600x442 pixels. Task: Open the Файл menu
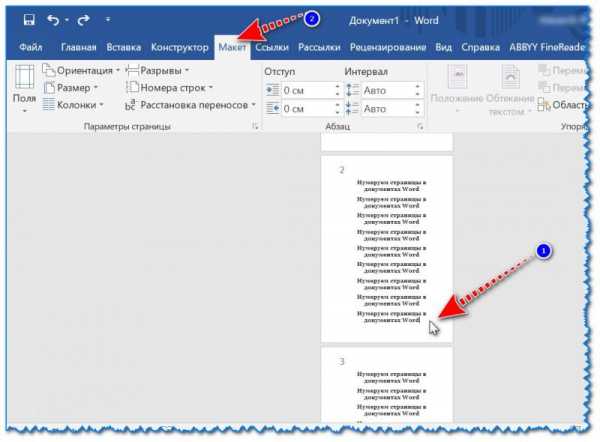point(29,46)
